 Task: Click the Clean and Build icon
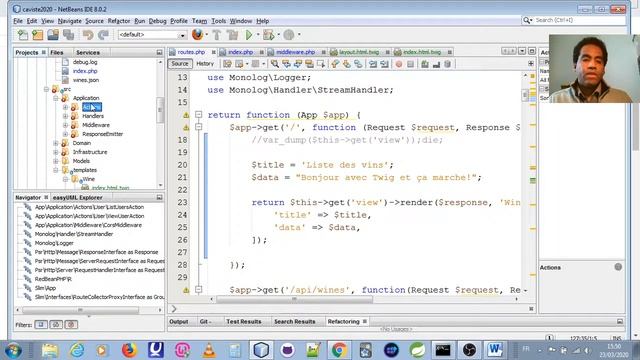232,35
